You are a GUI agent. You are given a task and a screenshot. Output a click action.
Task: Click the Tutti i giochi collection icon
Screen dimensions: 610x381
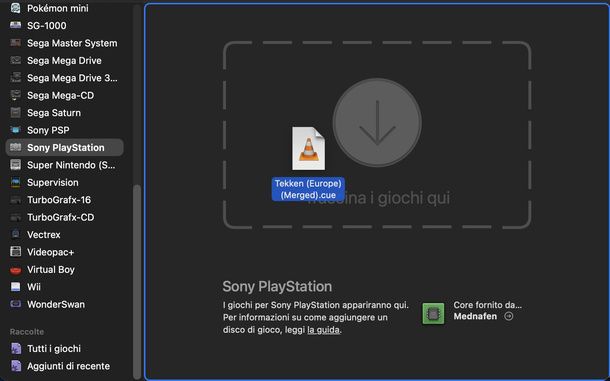[16, 348]
